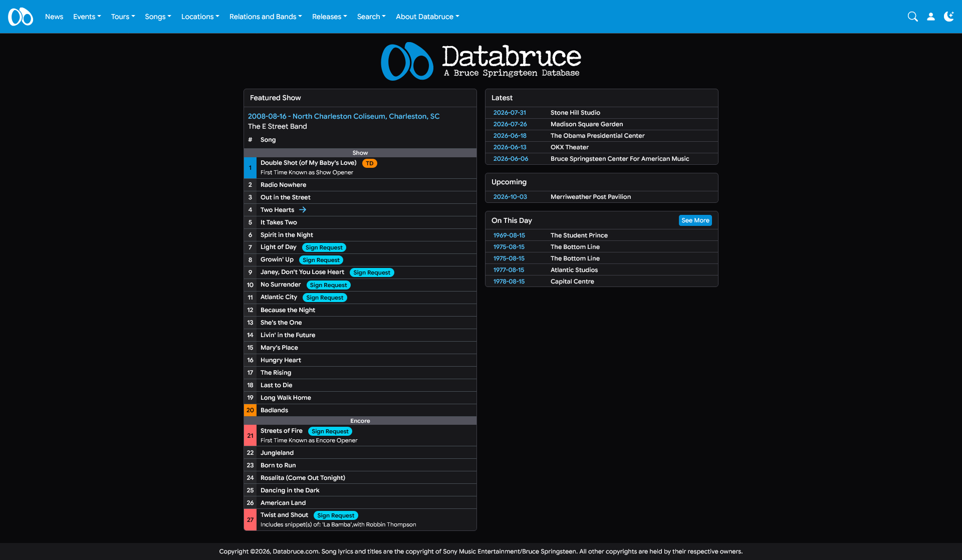Click the See More button
The width and height of the screenshot is (962, 560).
tap(695, 220)
